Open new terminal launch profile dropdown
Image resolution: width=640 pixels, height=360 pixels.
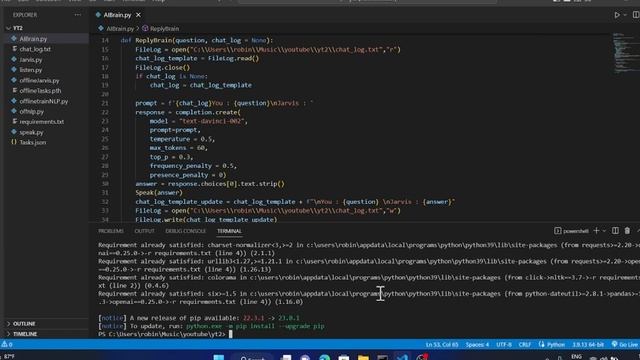coord(604,231)
